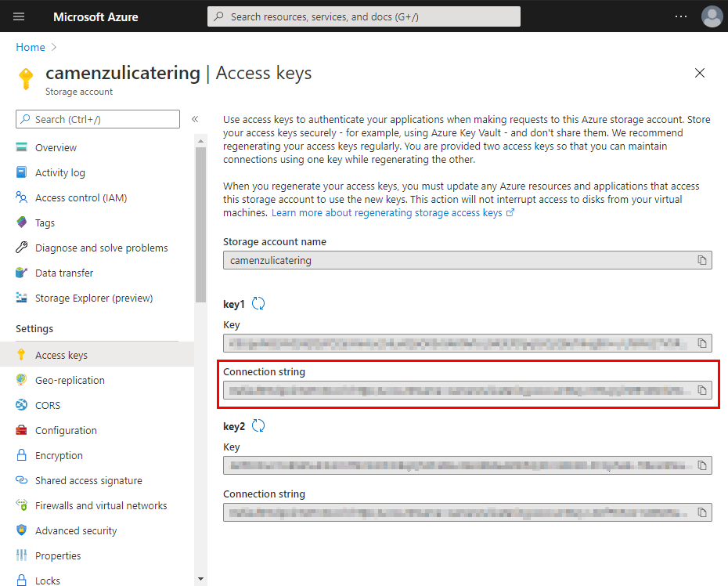Open Shared access signature settings
This screenshot has height=586, width=728.
88,480
